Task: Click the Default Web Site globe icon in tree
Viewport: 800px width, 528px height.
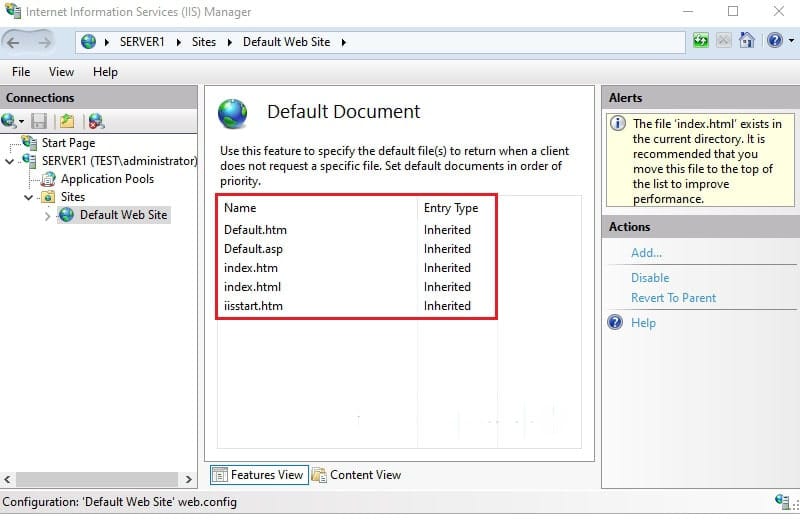Action: pos(66,215)
